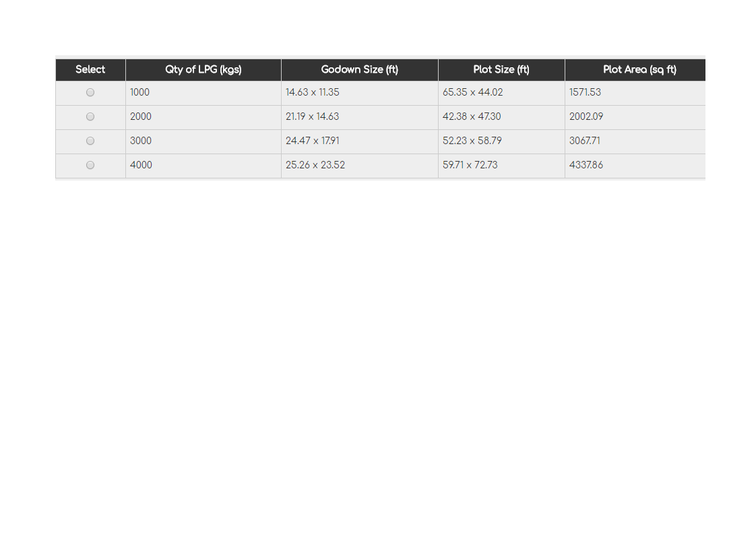
Task: Click plot area 1571.53 cell
Action: (635, 93)
